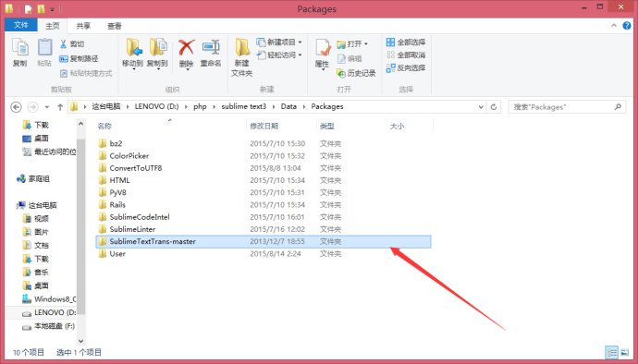Image resolution: width=638 pixels, height=364 pixels.
Task: Open the Move to (移动到) folder tool
Action: click(x=133, y=53)
